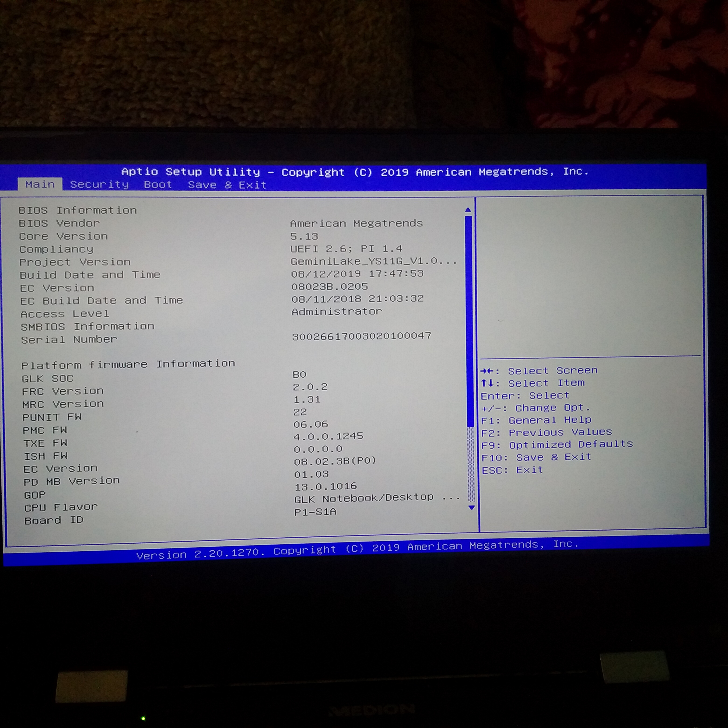The width and height of the screenshot is (728, 728).
Task: Select the FRC Version label
Action: 63,391
